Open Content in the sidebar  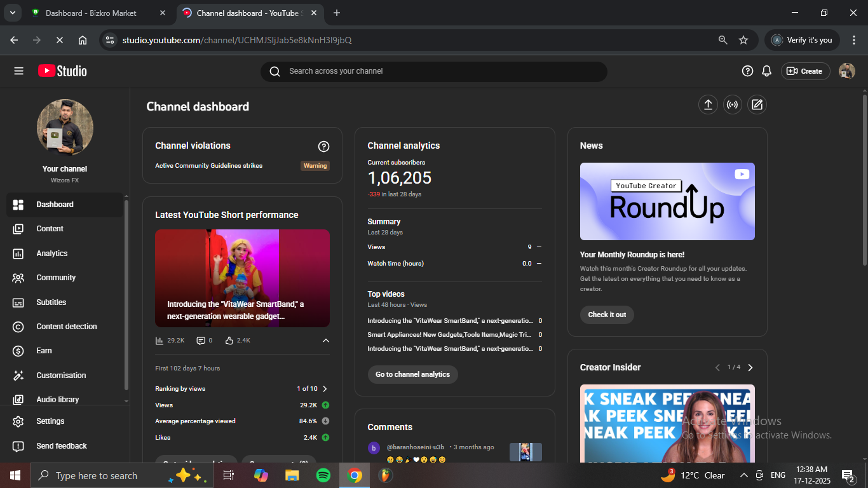click(x=50, y=229)
